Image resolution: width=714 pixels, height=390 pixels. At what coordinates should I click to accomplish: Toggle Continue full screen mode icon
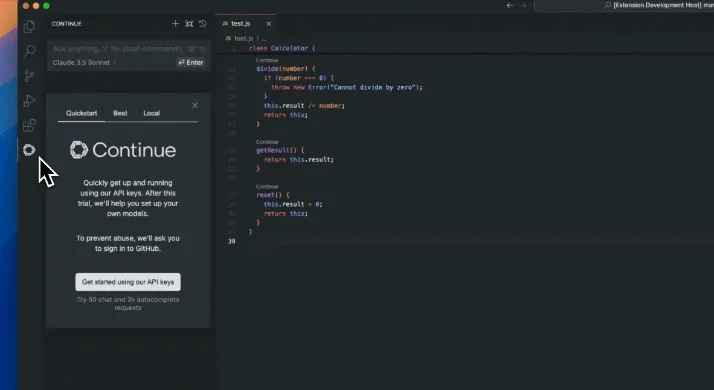(189, 24)
